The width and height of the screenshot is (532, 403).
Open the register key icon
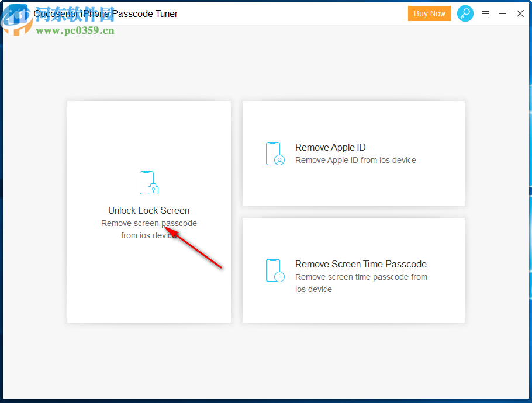(x=465, y=13)
